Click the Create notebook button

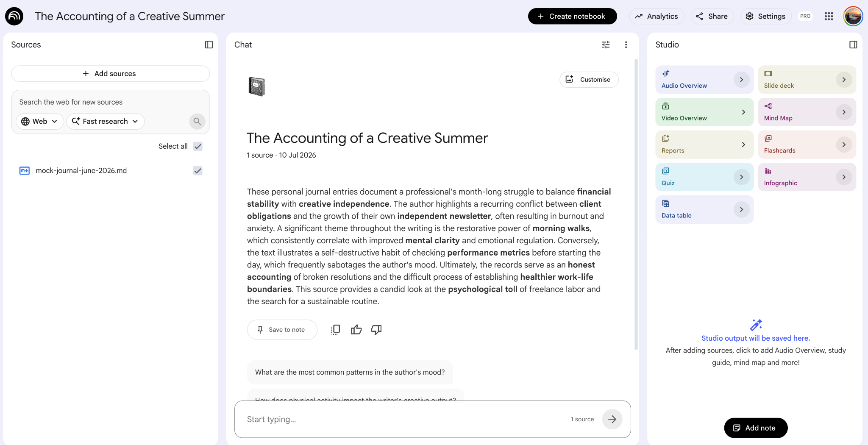point(572,16)
